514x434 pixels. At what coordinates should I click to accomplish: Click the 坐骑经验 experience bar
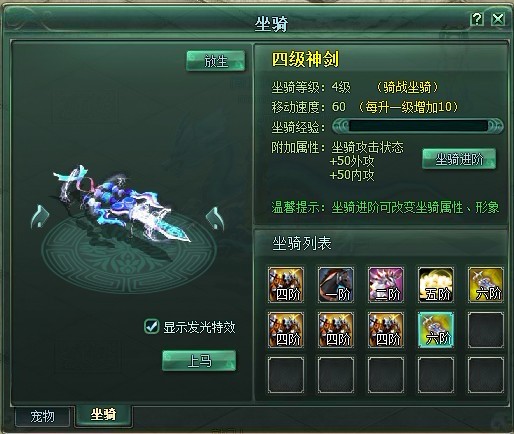tap(418, 126)
